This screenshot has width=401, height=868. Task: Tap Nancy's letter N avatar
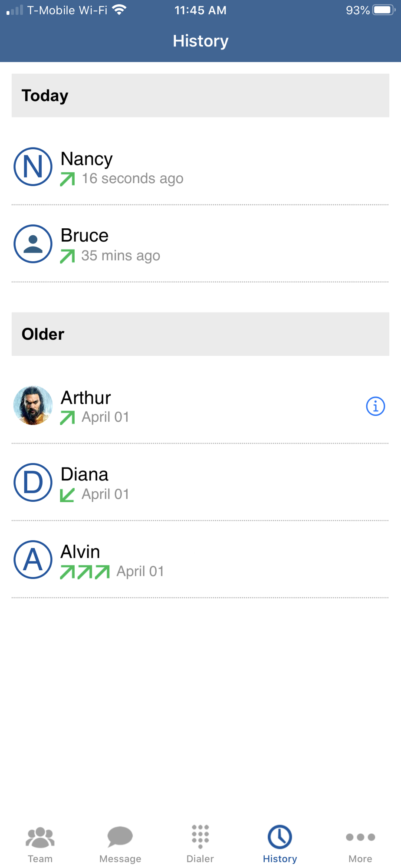pyautogui.click(x=33, y=167)
